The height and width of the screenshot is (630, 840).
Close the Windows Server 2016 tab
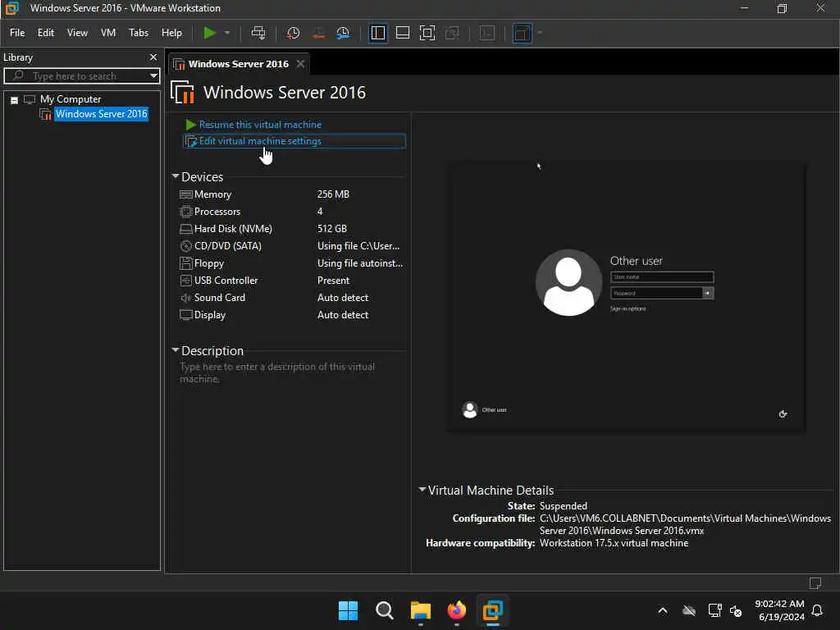click(300, 64)
